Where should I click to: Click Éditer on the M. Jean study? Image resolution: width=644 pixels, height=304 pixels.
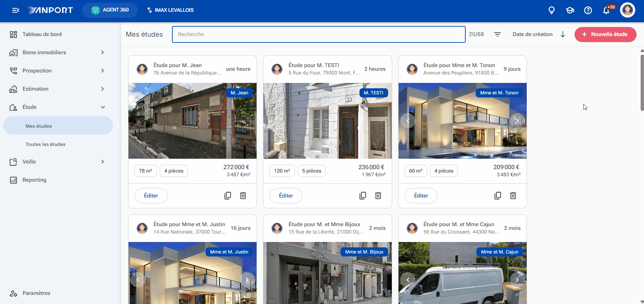(151, 195)
